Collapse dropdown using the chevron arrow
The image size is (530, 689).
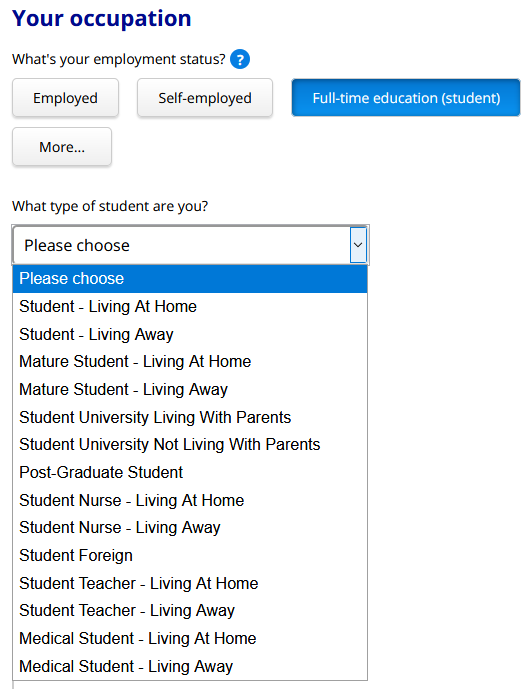point(358,245)
